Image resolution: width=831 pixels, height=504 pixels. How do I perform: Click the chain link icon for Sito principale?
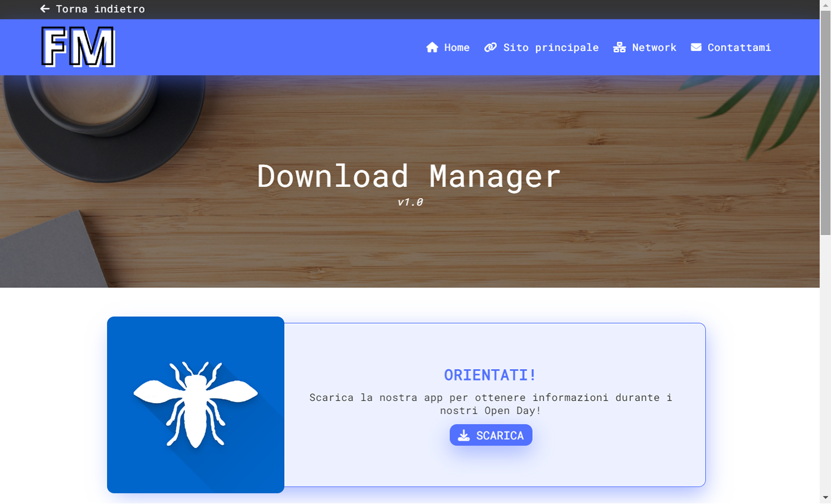click(491, 48)
